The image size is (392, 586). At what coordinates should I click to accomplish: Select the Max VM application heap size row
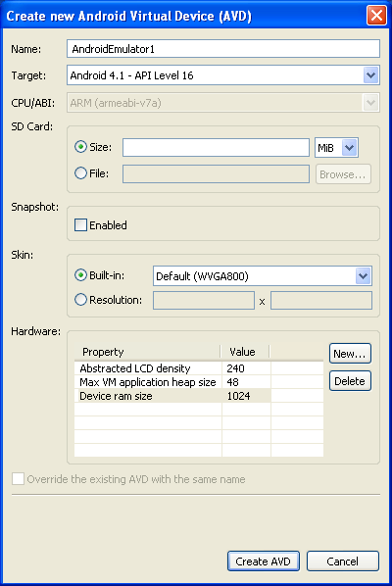click(x=198, y=382)
